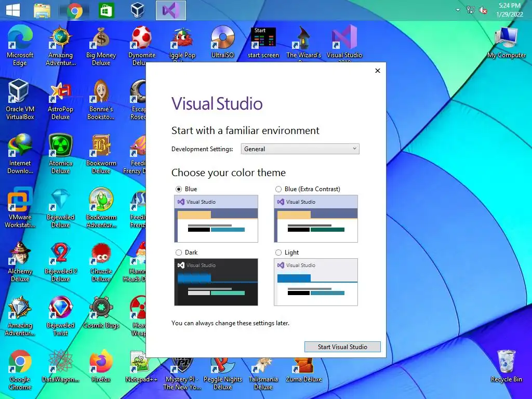Select the Cosmic Bugs desktop icon
Image resolution: width=532 pixels, height=399 pixels.
[101, 312]
